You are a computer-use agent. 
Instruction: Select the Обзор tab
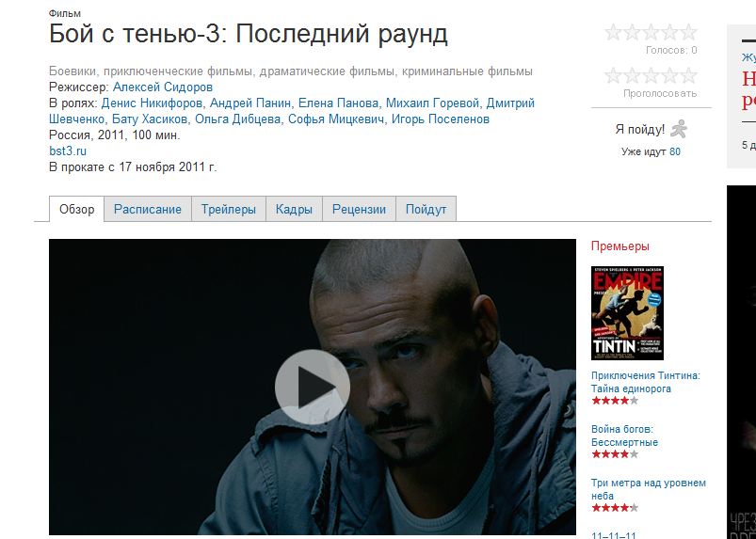pyautogui.click(x=76, y=210)
